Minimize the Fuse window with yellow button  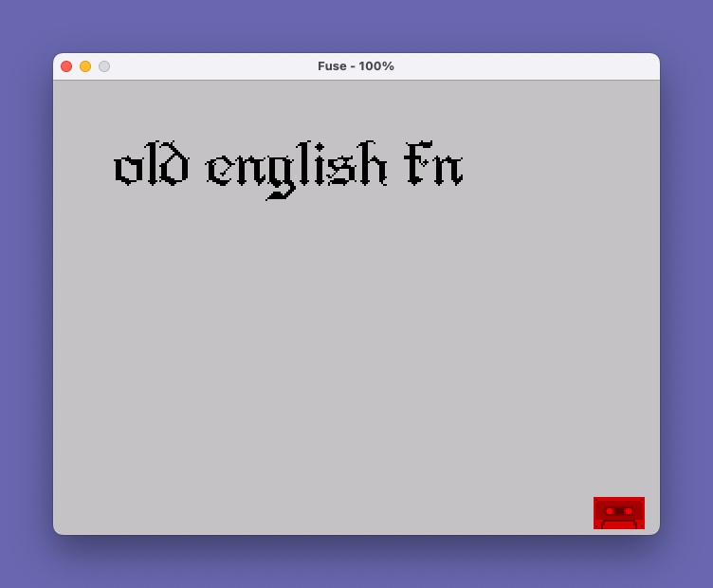tap(85, 66)
